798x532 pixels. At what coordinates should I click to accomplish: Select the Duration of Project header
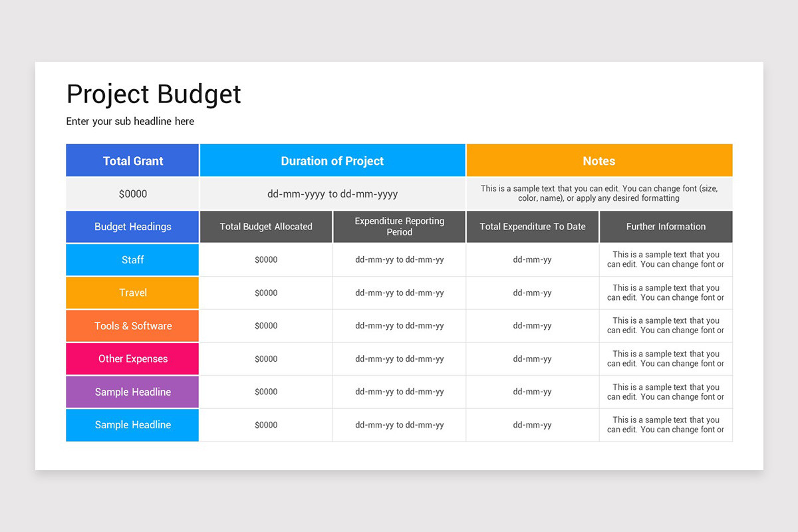(332, 160)
